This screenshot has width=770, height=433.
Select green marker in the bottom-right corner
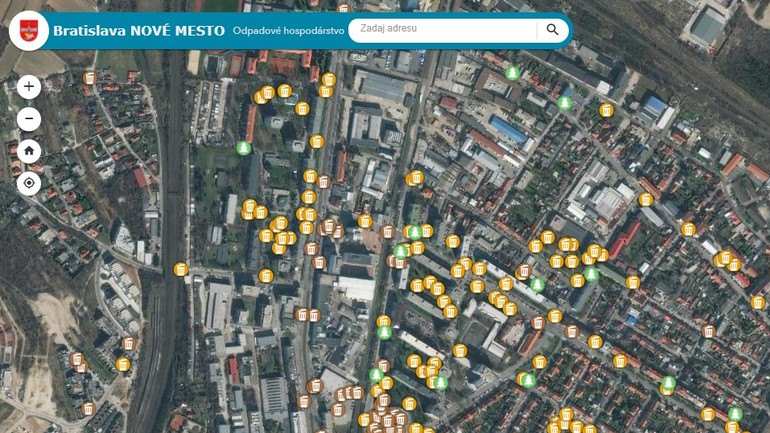pos(736,414)
